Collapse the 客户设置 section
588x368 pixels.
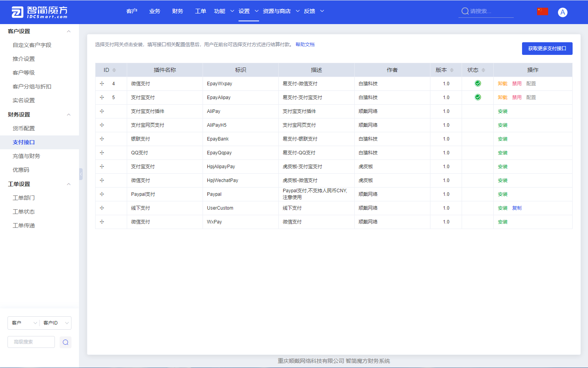68,31
